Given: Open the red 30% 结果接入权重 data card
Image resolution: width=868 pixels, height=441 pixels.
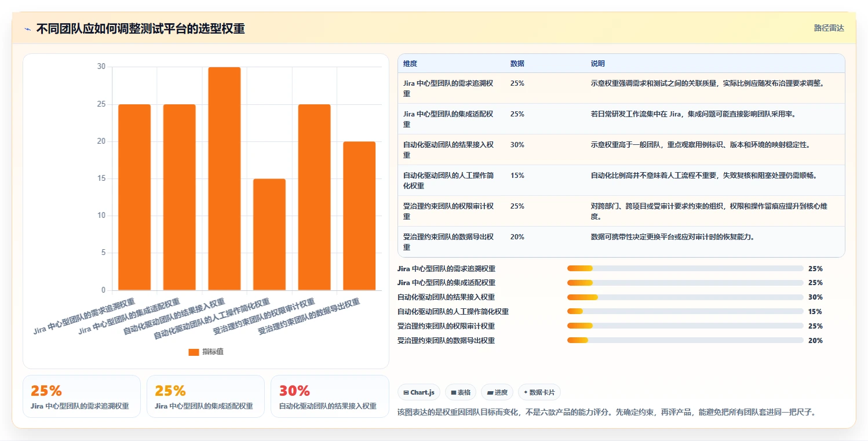Looking at the screenshot, I should [x=330, y=396].
